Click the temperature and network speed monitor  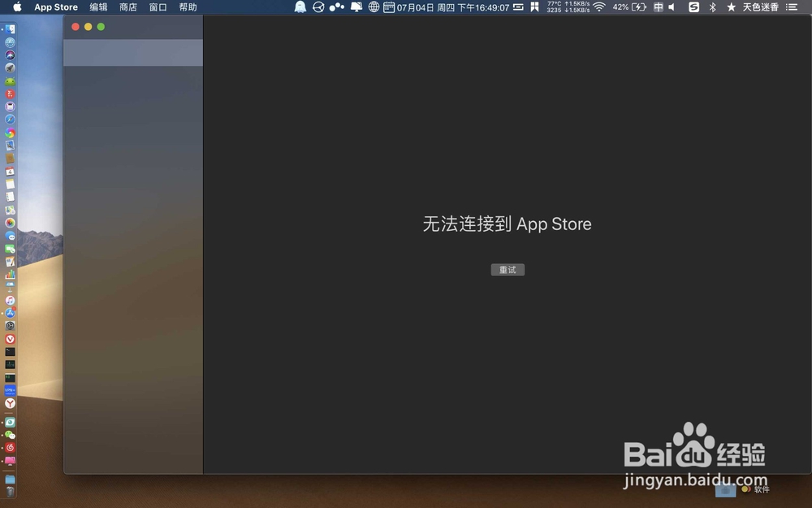568,7
